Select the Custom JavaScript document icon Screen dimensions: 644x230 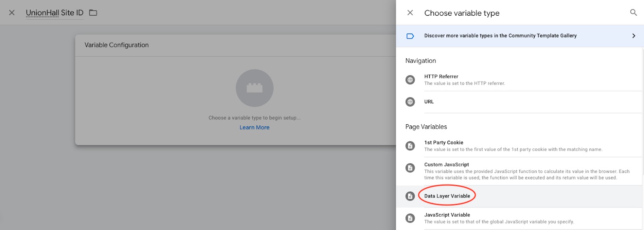[x=410, y=168]
